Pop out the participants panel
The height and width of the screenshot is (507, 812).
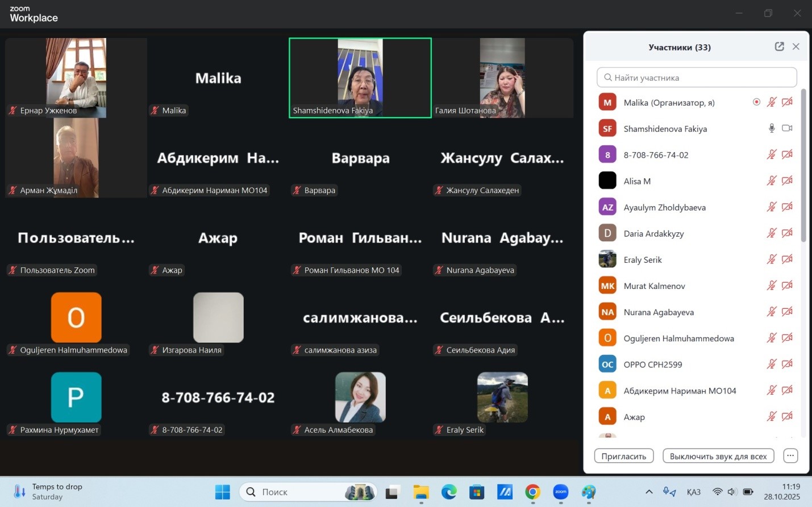779,47
